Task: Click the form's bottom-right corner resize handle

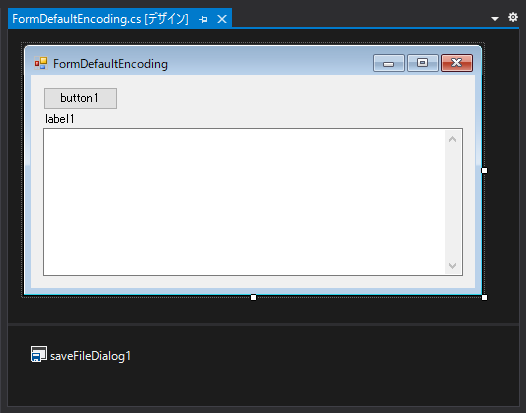Action: [484, 298]
